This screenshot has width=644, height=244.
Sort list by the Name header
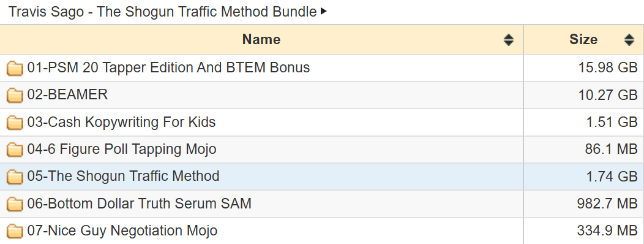261,39
